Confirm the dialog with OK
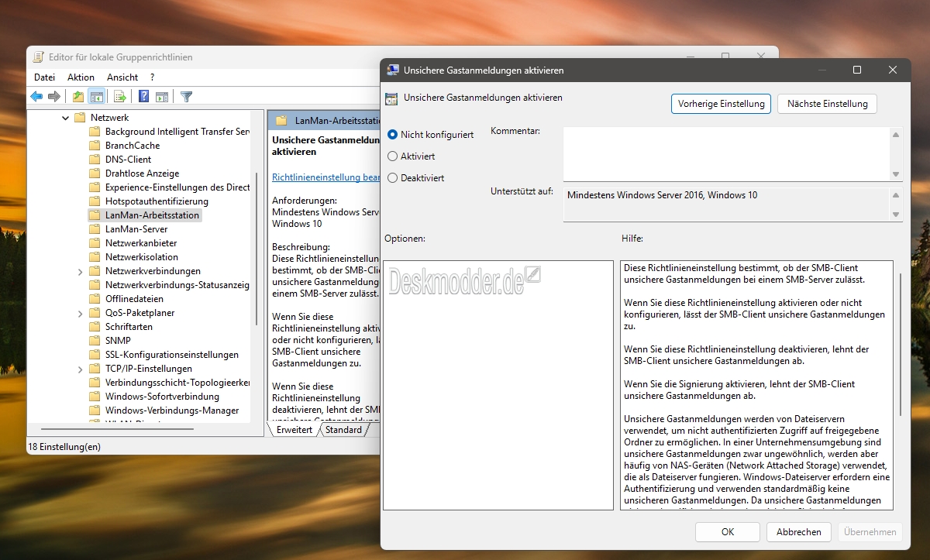 pyautogui.click(x=728, y=532)
